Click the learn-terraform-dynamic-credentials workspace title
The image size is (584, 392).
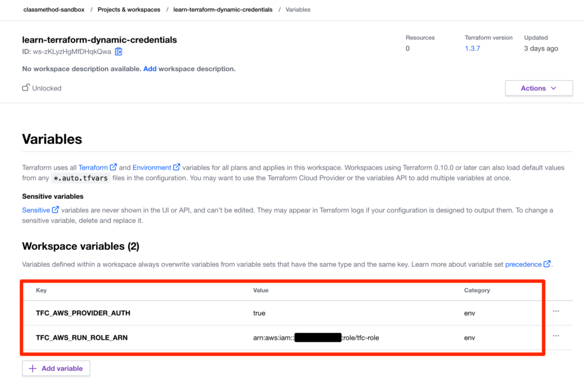pyautogui.click(x=99, y=40)
